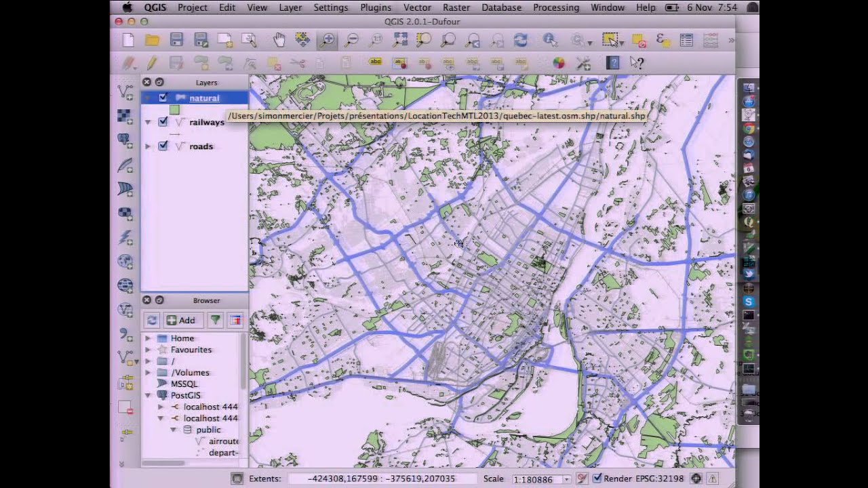This screenshot has width=868, height=488.
Task: Collapse the railways layer legend arrow
Action: (148, 122)
